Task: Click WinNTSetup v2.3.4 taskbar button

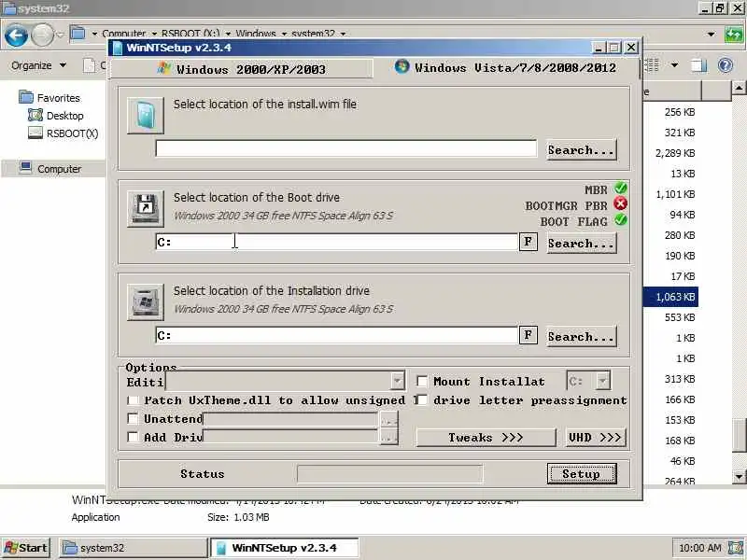Action: 285,548
